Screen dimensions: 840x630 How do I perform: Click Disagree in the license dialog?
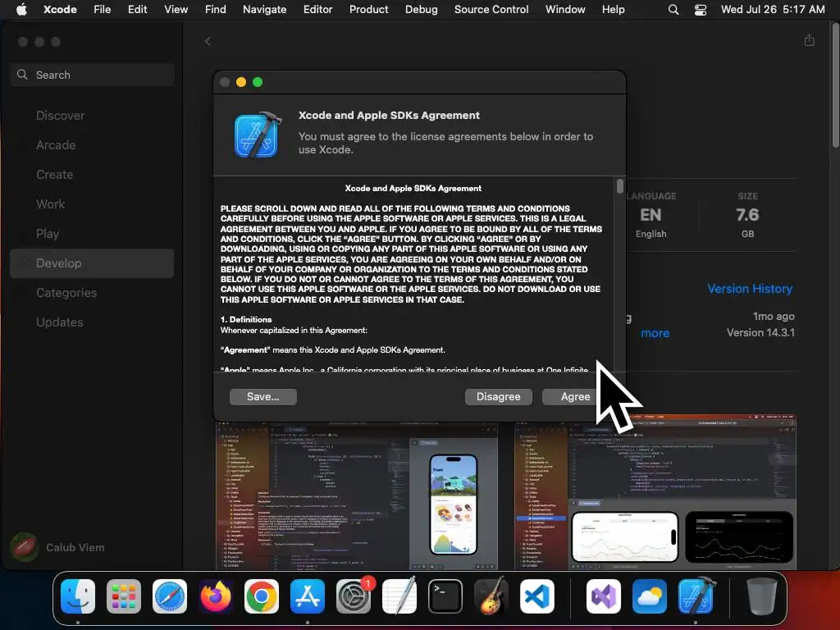(x=498, y=396)
